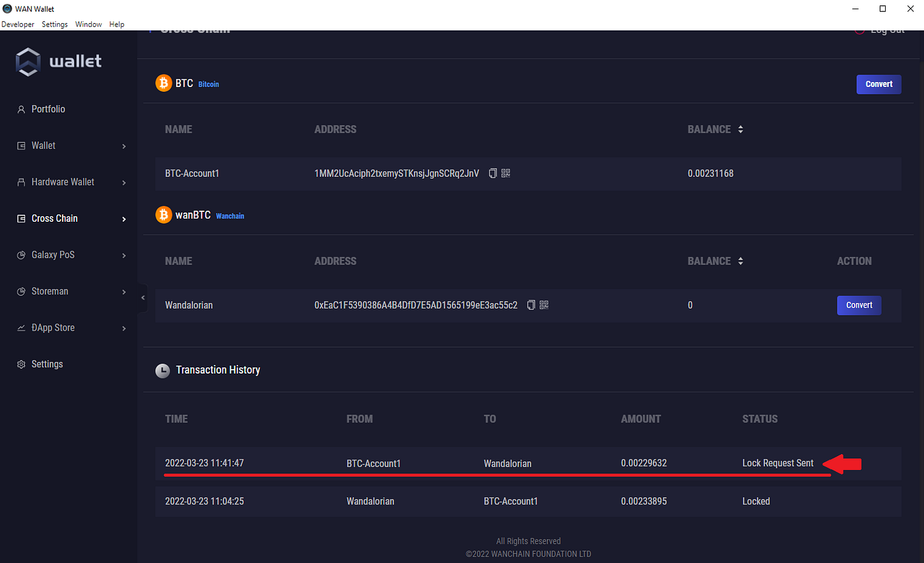Open the Developer menu
The image size is (924, 563).
[18, 24]
